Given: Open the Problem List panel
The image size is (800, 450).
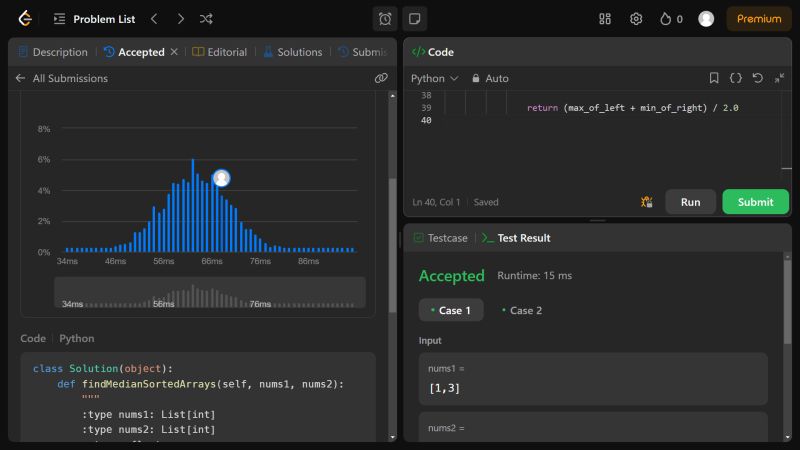Looking at the screenshot, I should [x=94, y=19].
